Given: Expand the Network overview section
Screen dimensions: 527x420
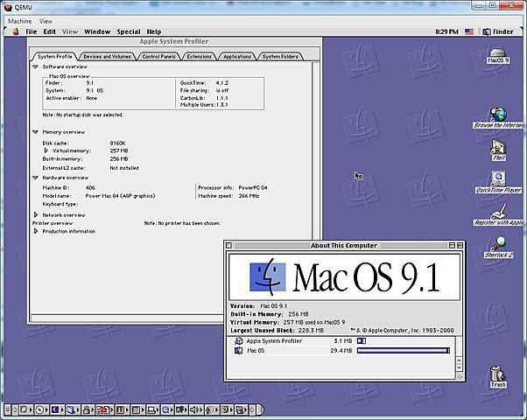Looking at the screenshot, I should pyautogui.click(x=36, y=214).
